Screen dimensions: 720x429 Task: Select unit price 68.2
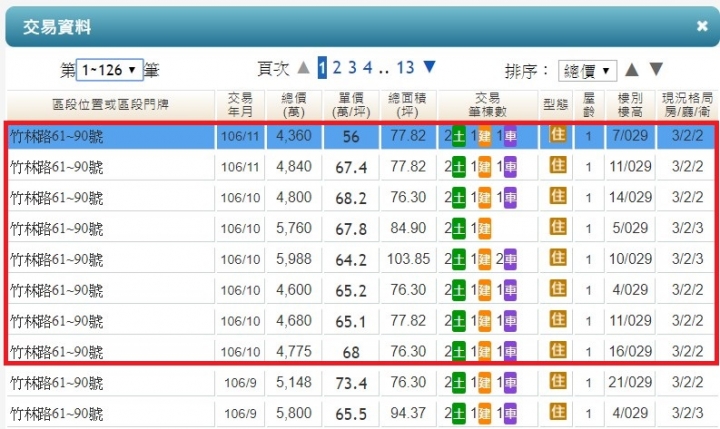(x=351, y=198)
